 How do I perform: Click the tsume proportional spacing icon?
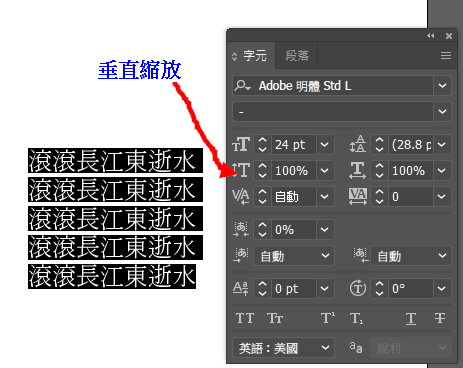241,229
